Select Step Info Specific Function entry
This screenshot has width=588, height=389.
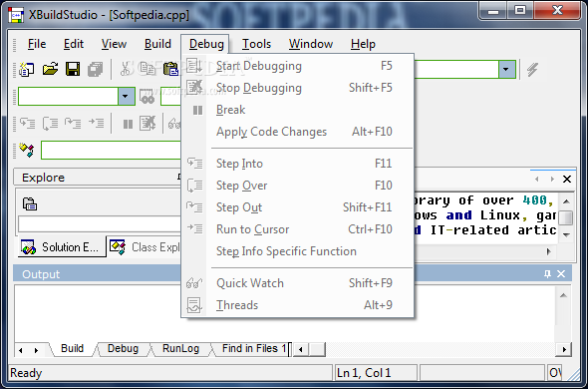(297, 251)
